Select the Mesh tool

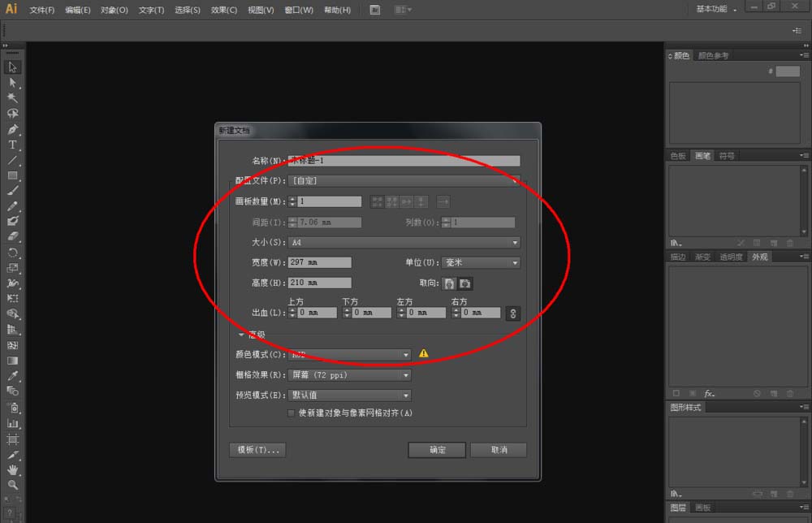(12, 345)
